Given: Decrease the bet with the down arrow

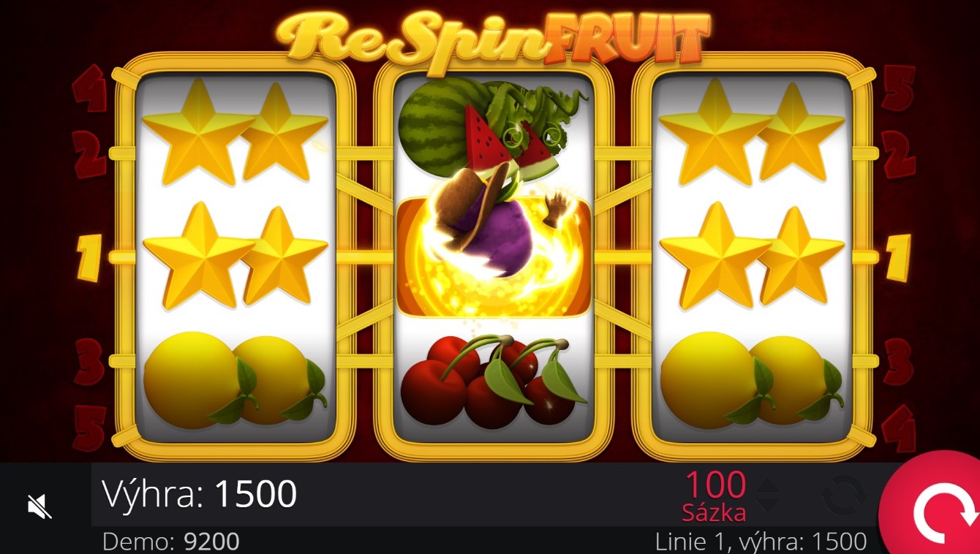Looking at the screenshot, I should (x=766, y=504).
